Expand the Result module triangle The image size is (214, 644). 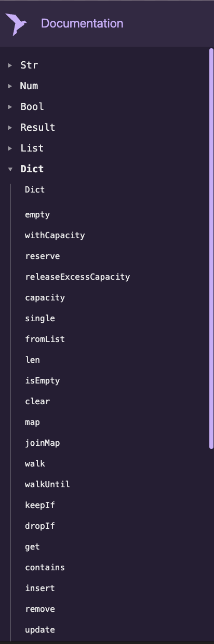pyautogui.click(x=10, y=128)
